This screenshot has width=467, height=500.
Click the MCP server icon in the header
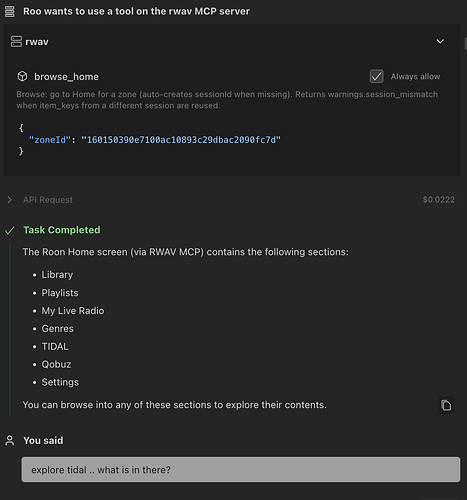tap(9, 11)
